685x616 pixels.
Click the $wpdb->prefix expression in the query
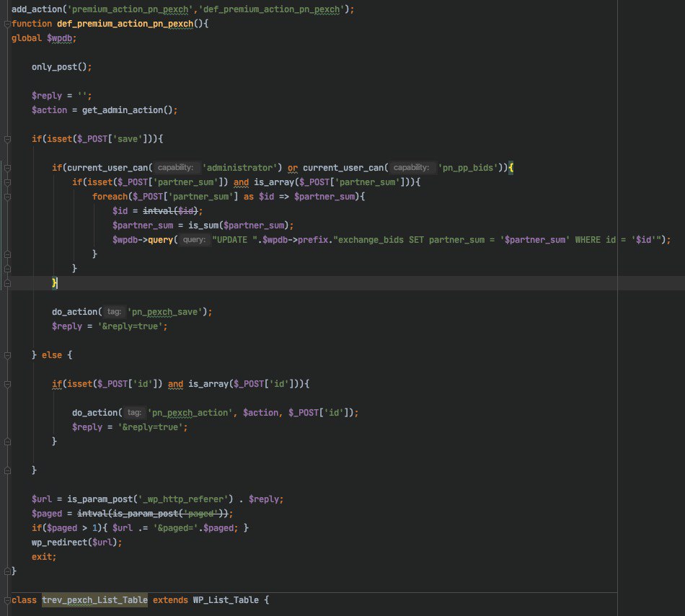[296, 240]
